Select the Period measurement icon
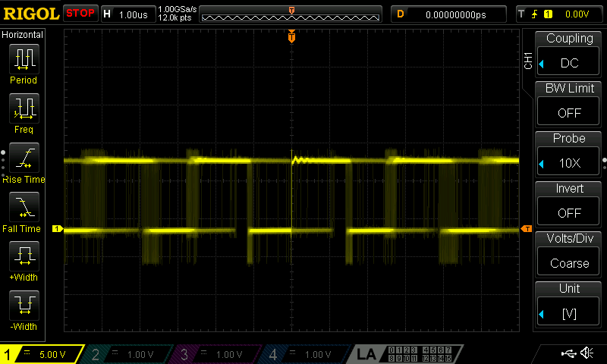This screenshot has width=607, height=364. click(24, 58)
